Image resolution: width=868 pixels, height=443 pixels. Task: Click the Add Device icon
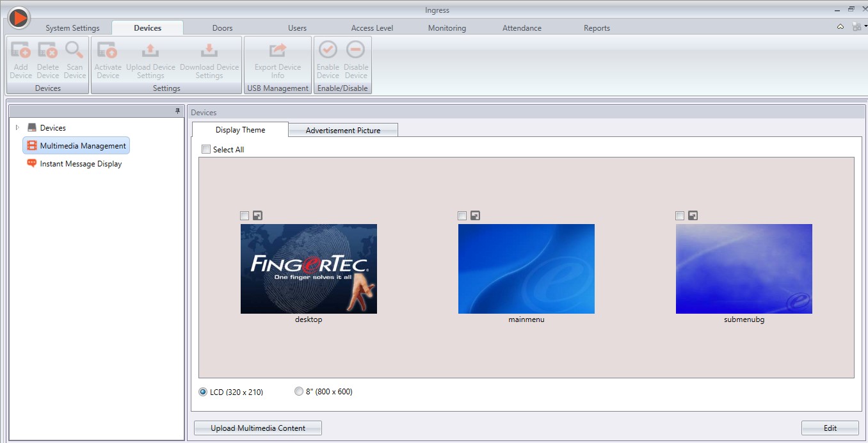coord(20,50)
